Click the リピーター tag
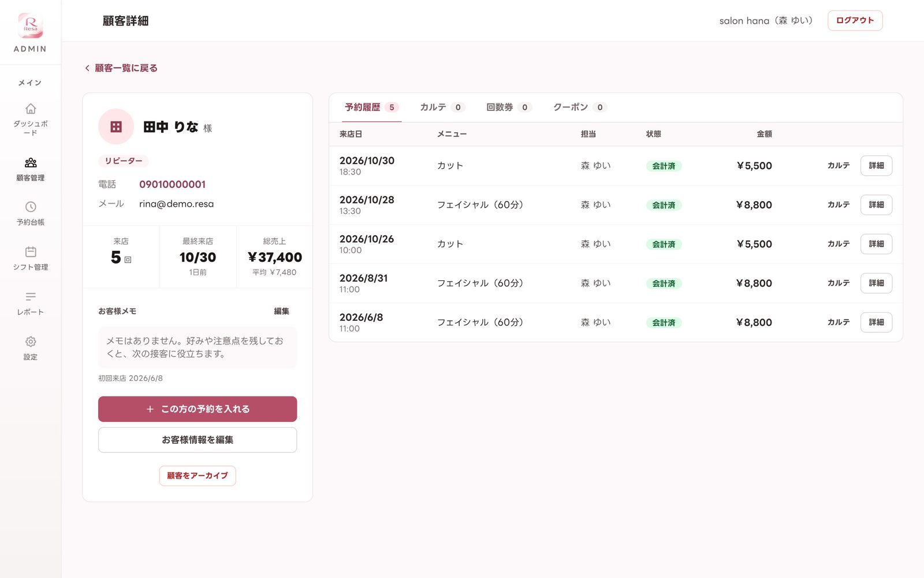The image size is (924, 578). click(x=124, y=161)
